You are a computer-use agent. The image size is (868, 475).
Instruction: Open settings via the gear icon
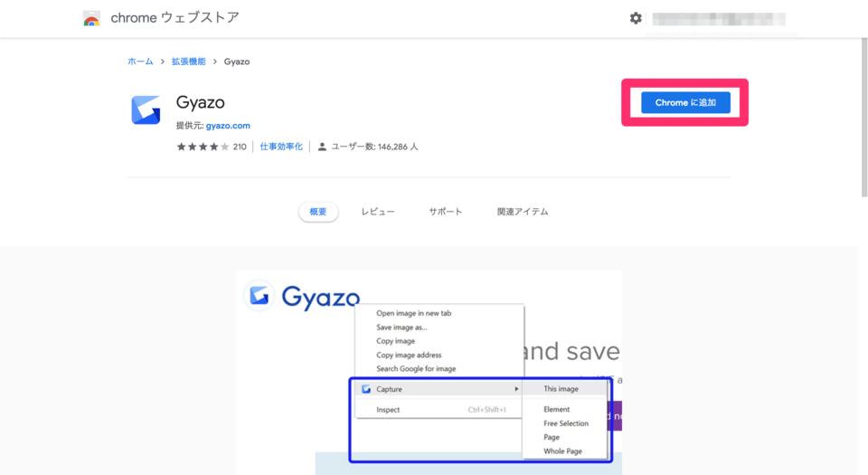(636, 18)
